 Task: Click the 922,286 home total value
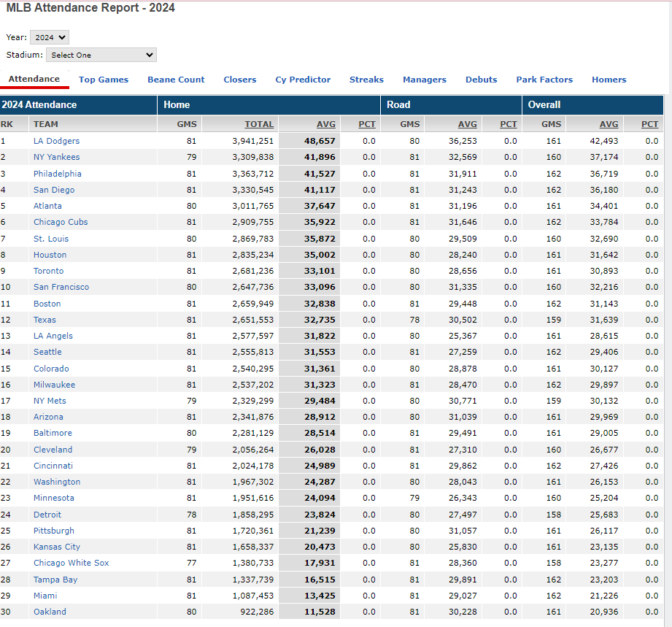coord(257,612)
